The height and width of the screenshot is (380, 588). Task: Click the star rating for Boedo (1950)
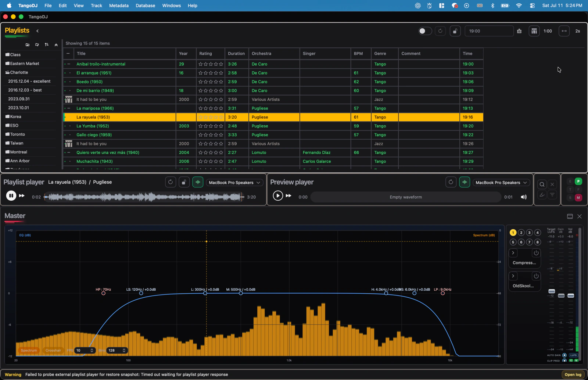pyautogui.click(x=211, y=82)
